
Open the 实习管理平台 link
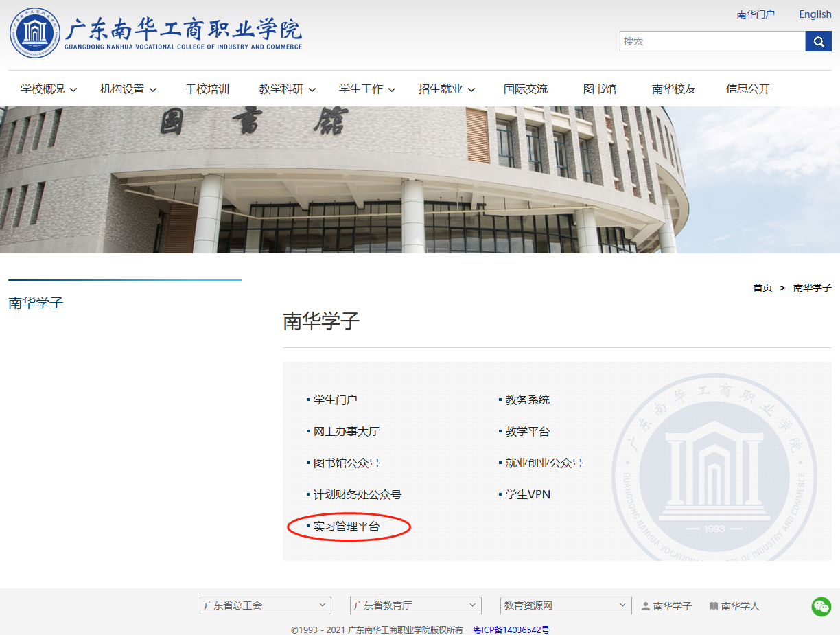pos(346,527)
